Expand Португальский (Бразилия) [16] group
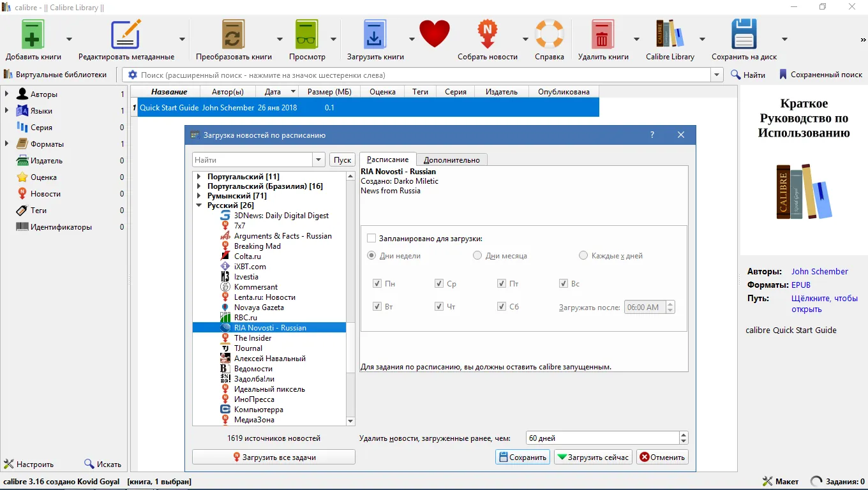The width and height of the screenshot is (868, 490). click(x=199, y=186)
